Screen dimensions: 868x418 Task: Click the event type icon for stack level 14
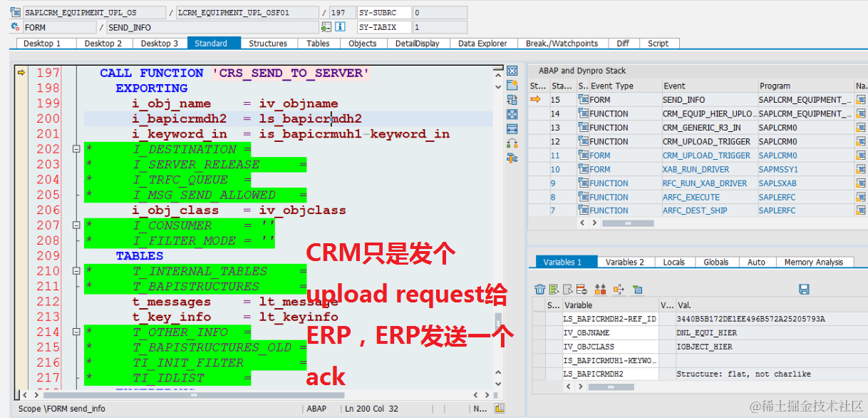[x=584, y=113]
